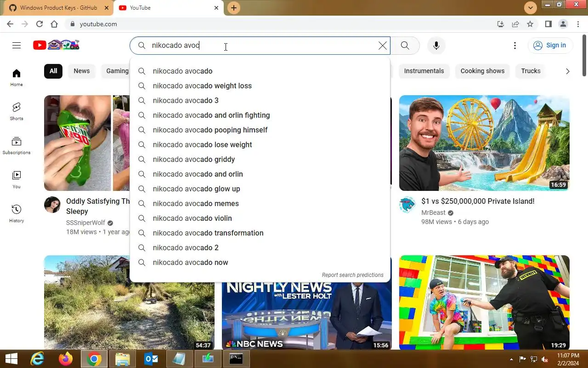Screen dimensions: 588x368
Task: Open Outlook from taskbar
Action: tap(151, 359)
